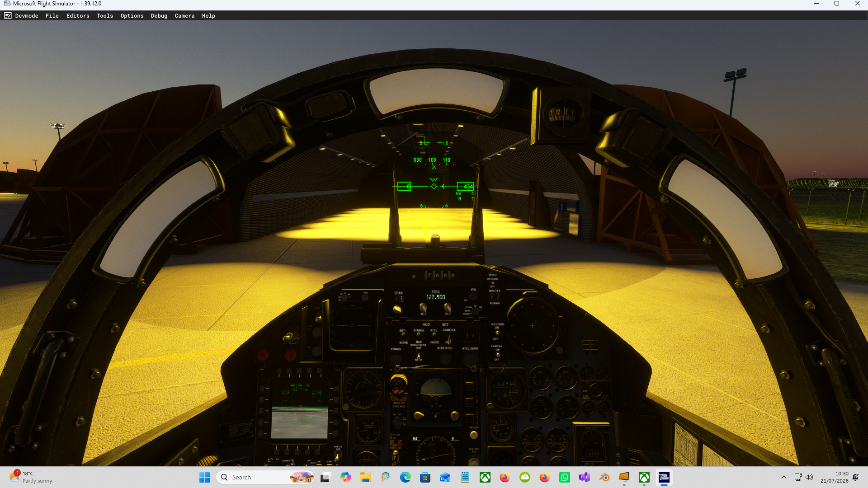Viewport: 868px width, 488px height.
Task: Open WhatsApp from the taskbar
Action: click(564, 477)
